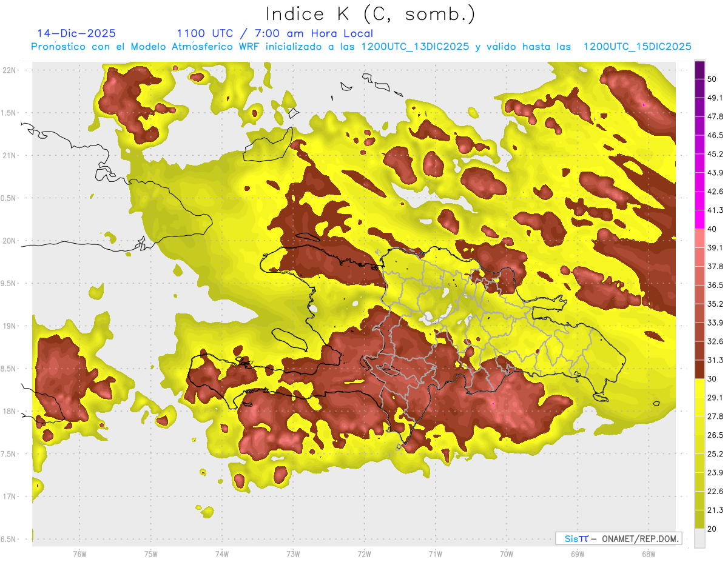Image resolution: width=728 pixels, height=562 pixels.
Task: Click the '30' colorbar value
Action: tap(713, 379)
